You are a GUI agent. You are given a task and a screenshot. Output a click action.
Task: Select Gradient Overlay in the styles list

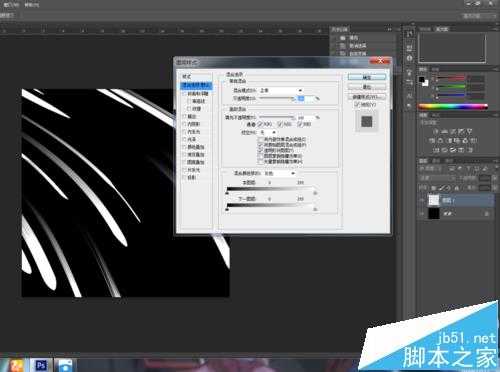(196, 155)
